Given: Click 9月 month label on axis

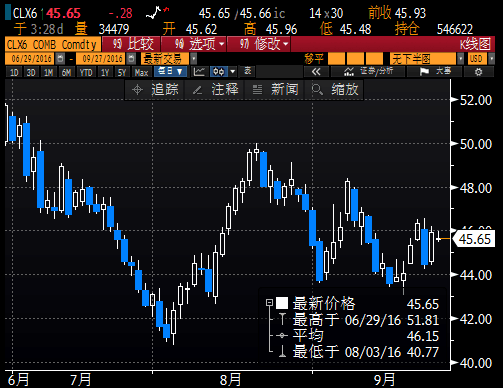Looking at the screenshot, I should (x=384, y=380).
